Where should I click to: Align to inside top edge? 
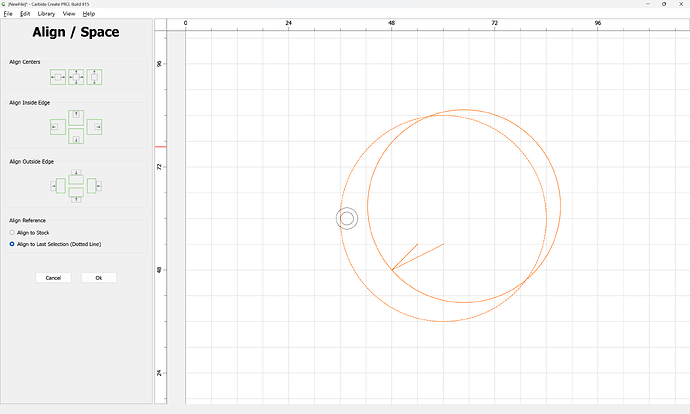pyautogui.click(x=76, y=117)
